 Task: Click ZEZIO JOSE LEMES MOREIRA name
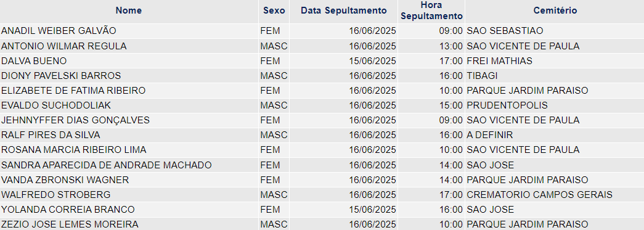(x=70, y=224)
